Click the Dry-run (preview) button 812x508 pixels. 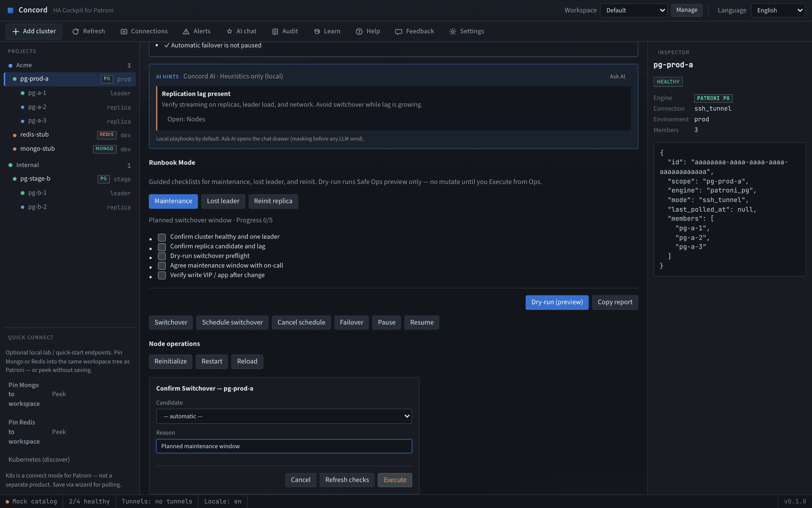pos(557,302)
